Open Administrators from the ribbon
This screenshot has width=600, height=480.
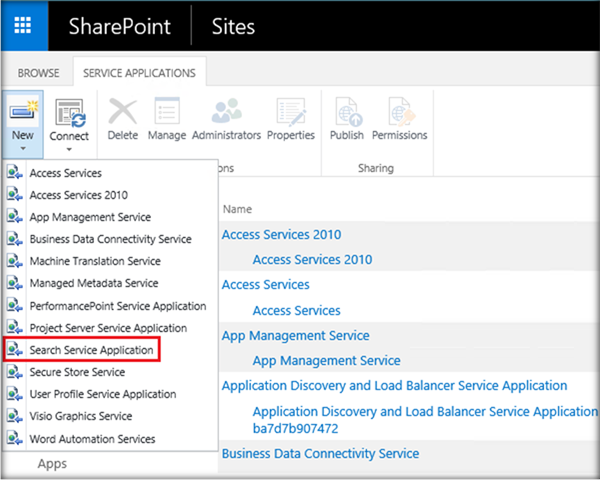(226, 113)
